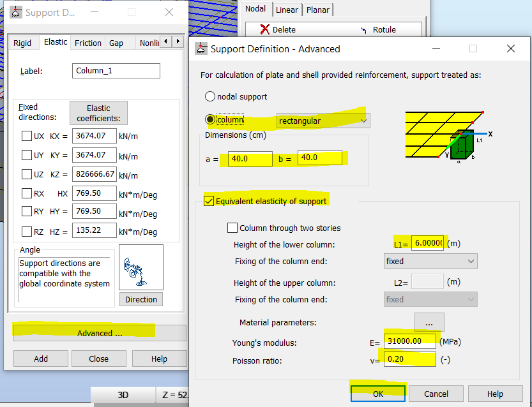This screenshot has height=407, width=532.
Task: Click the 3D view button in status bar
Action: [x=123, y=395]
